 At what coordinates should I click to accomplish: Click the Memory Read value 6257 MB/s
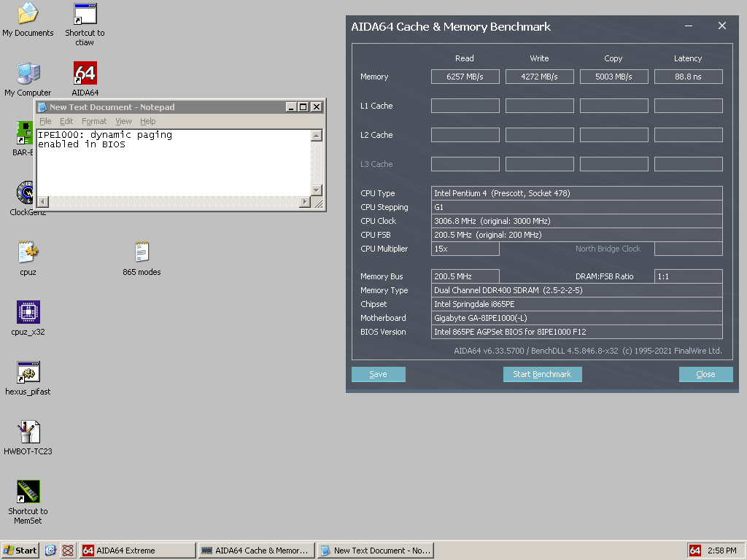coord(465,77)
